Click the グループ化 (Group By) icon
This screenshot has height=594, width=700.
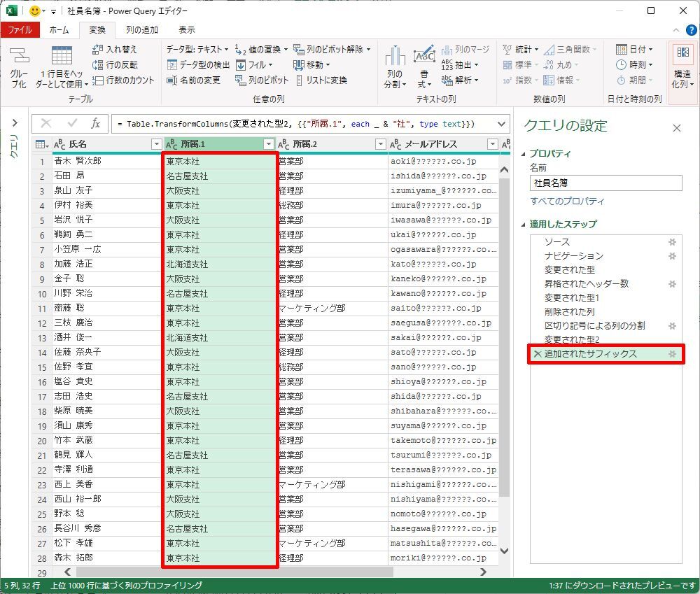[x=19, y=57]
